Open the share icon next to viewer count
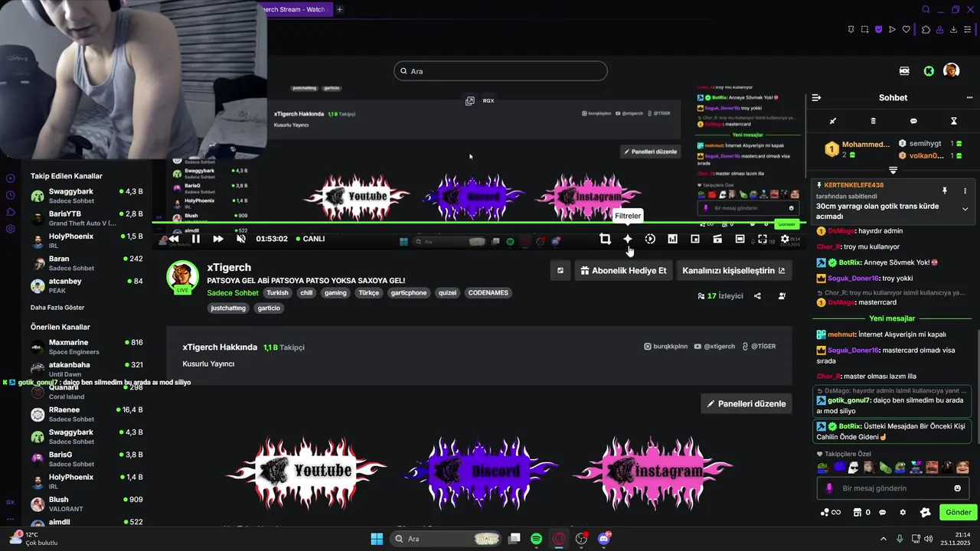Viewport: 980px width, 551px height. 757,296
